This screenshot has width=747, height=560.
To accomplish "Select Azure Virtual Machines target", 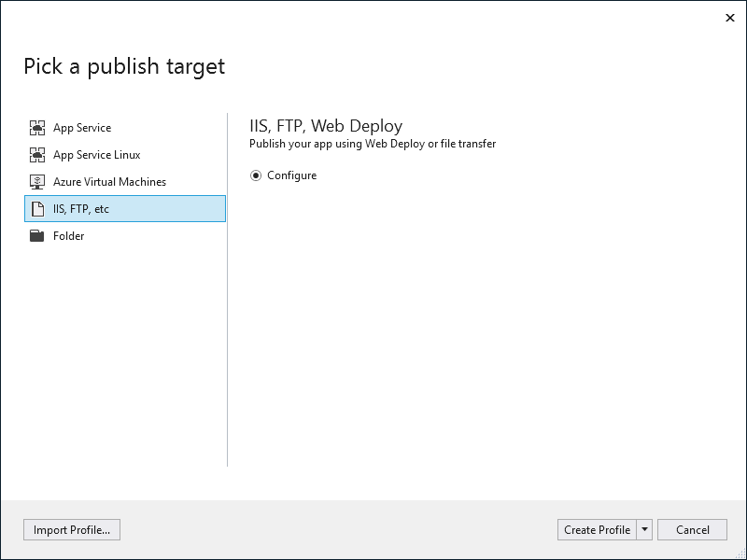I will point(125,182).
